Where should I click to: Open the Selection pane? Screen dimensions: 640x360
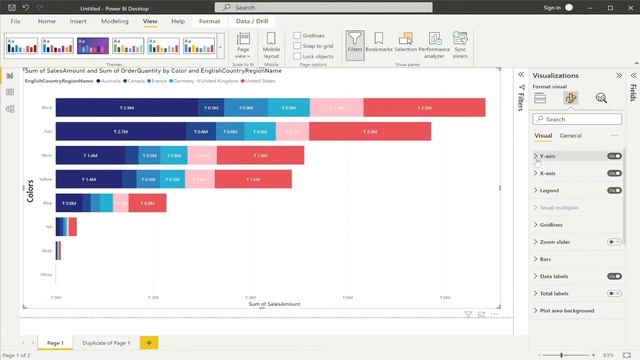(406, 42)
